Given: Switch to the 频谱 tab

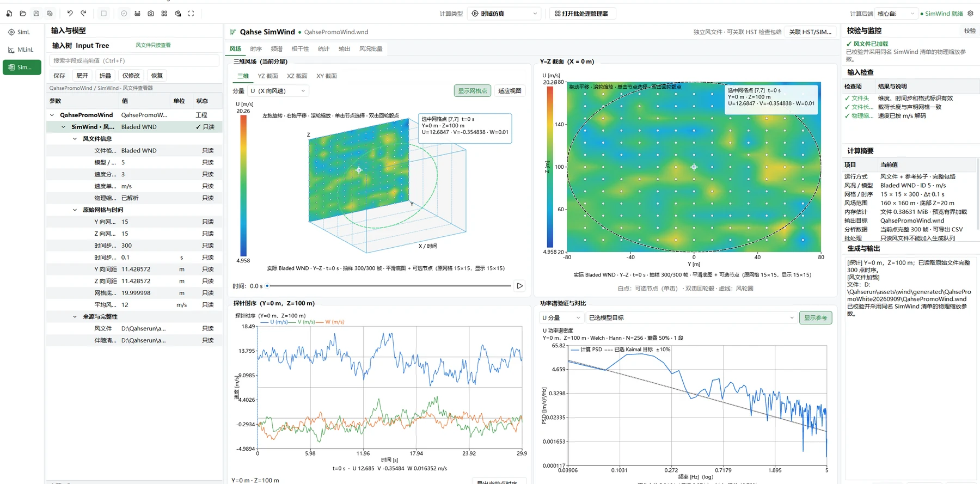Looking at the screenshot, I should click(x=277, y=49).
